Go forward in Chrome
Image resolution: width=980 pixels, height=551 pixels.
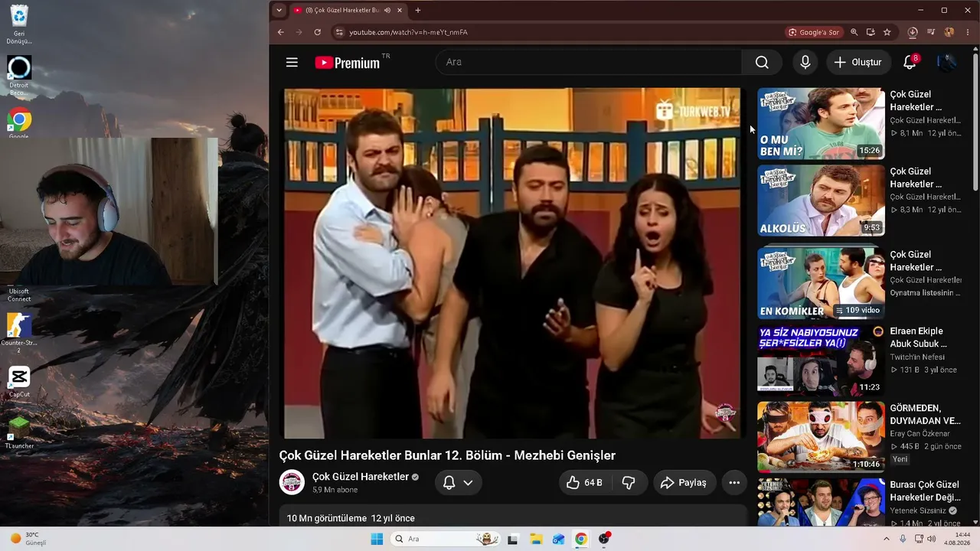pyautogui.click(x=299, y=32)
